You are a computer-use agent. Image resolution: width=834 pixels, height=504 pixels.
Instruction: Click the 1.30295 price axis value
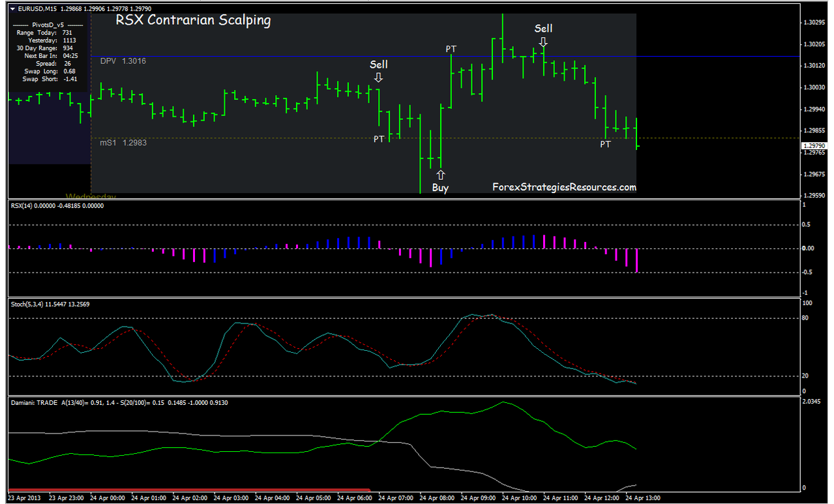click(x=814, y=23)
